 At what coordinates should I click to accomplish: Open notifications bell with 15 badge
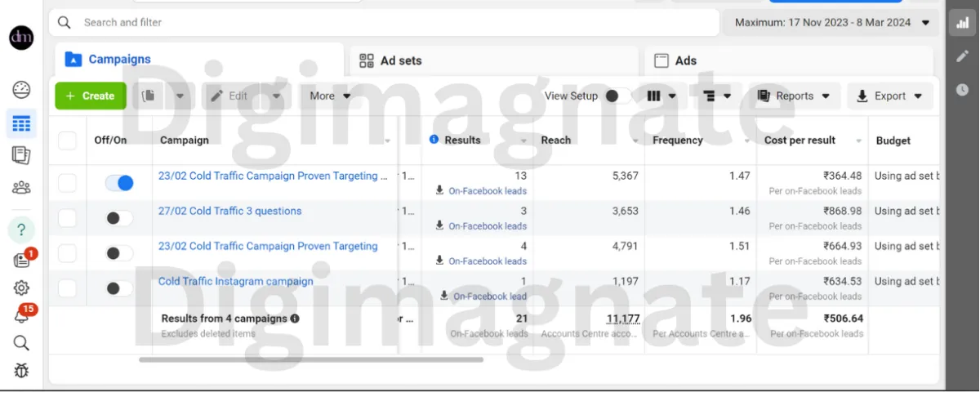(21, 315)
